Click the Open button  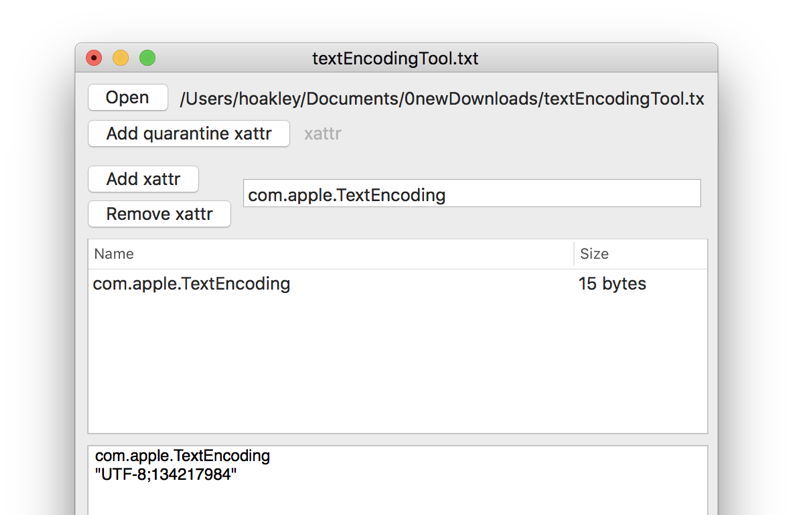128,98
